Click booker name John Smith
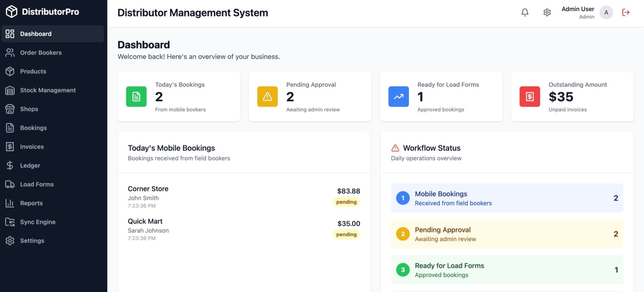644x292 pixels. pyautogui.click(x=143, y=198)
